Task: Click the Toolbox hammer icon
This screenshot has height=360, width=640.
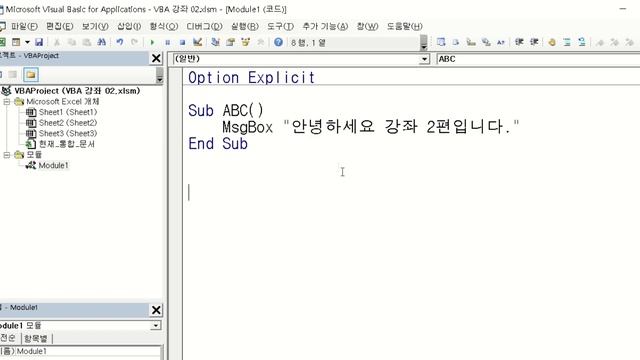Action: click(260, 42)
